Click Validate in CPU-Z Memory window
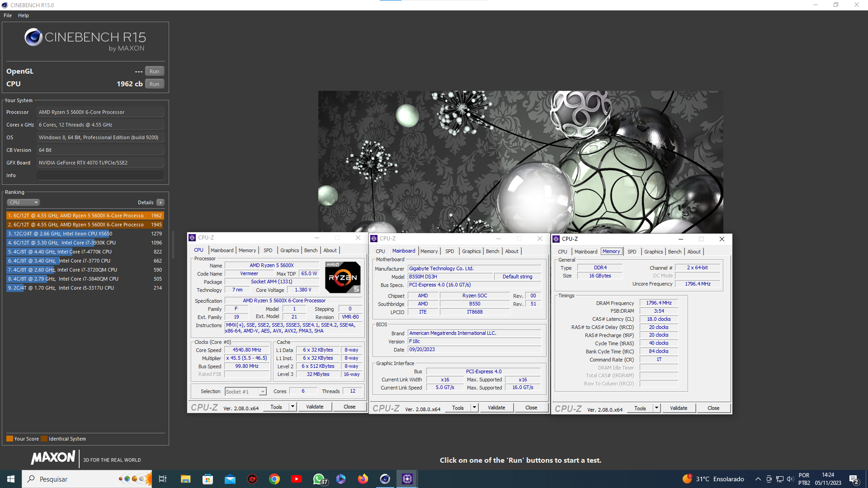 [679, 408]
